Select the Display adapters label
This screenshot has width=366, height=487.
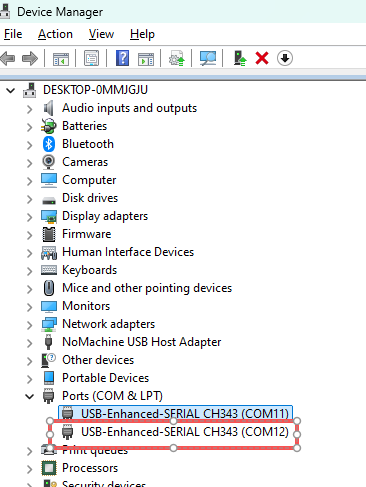tap(105, 216)
